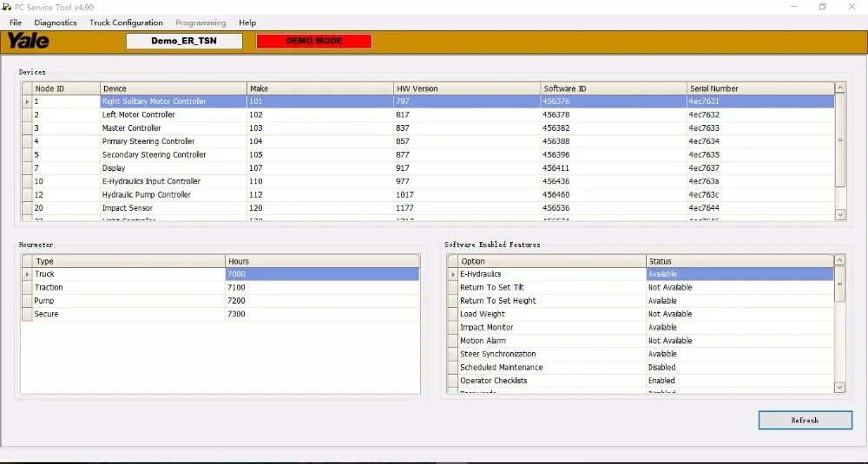Sort devices by Serial Number column header
The width and height of the screenshot is (868, 464).
pyautogui.click(x=713, y=88)
